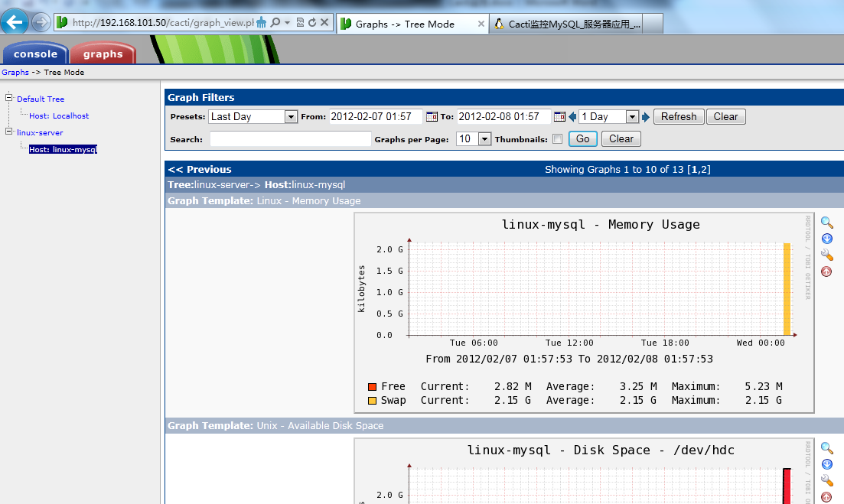844x504 pixels.
Task: Click compatibility view icon in address bar
Action: coord(301,23)
